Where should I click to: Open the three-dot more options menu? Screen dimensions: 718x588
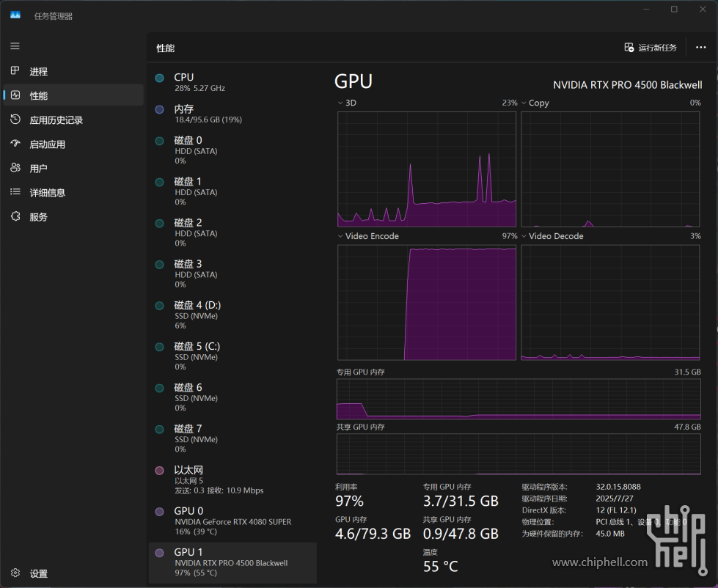(700, 48)
